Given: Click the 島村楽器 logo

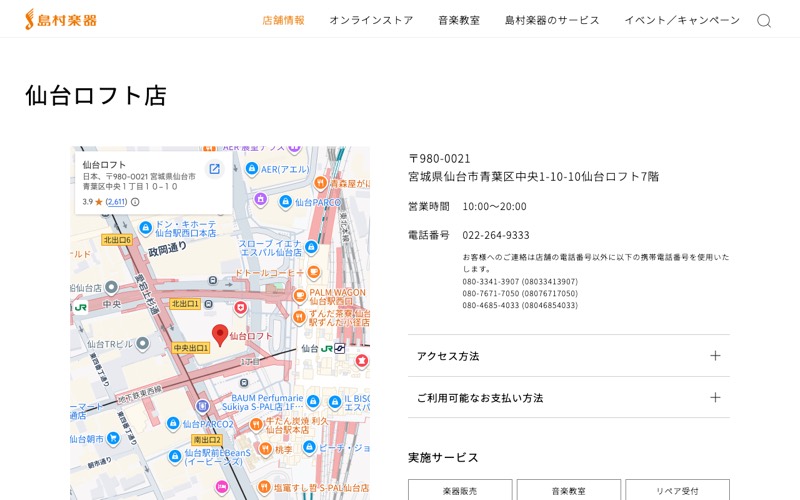Looking at the screenshot, I should point(61,19).
